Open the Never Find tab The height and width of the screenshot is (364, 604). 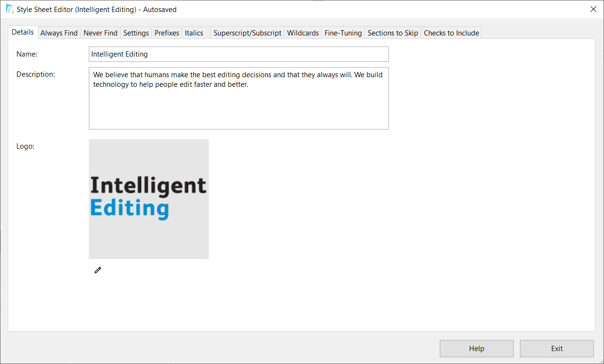[100, 33]
